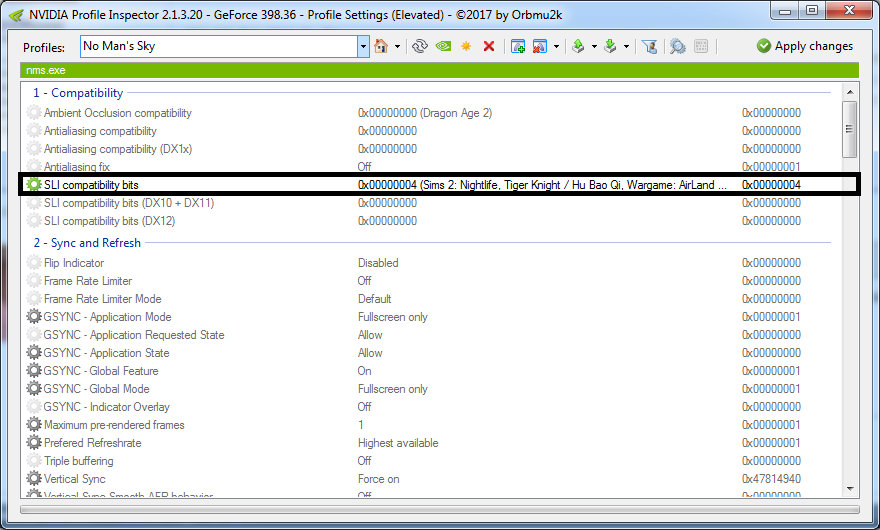This screenshot has width=880, height=530.
Task: Restore profile to NVIDIA defaults with green logo icon
Action: pyautogui.click(x=443, y=46)
